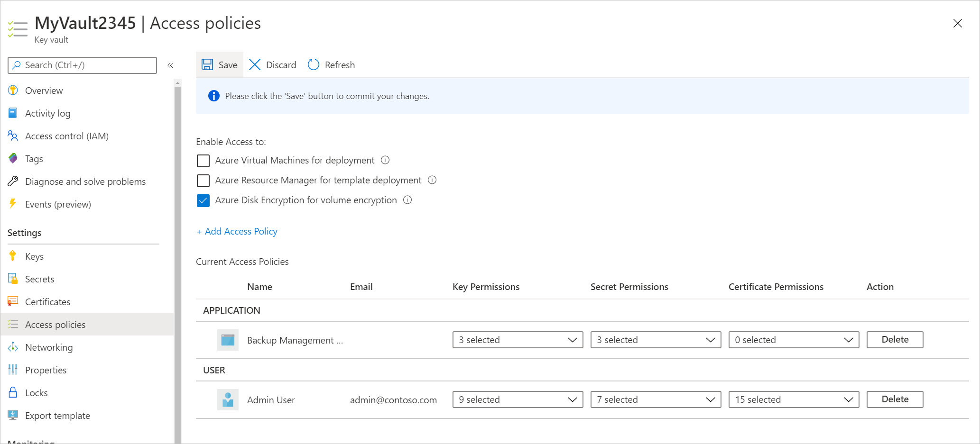Check Azure Resource Manager for template deployment
Viewport: 980px width, 444px height.
click(x=203, y=181)
